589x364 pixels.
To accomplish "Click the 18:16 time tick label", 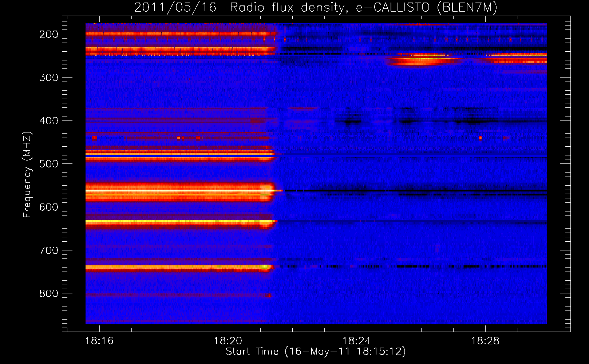I will [x=99, y=341].
